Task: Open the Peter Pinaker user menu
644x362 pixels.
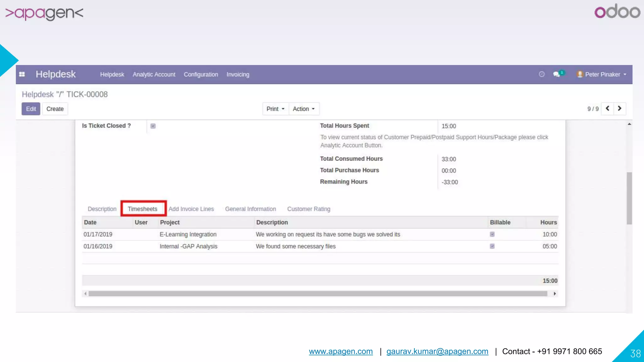Action: click(602, 74)
